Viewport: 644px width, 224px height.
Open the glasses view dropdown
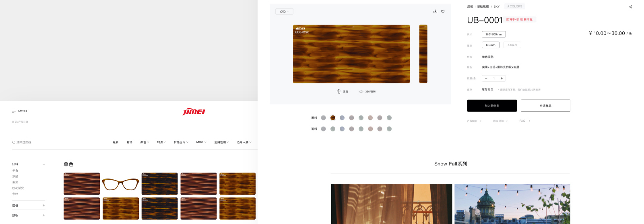pos(284,12)
